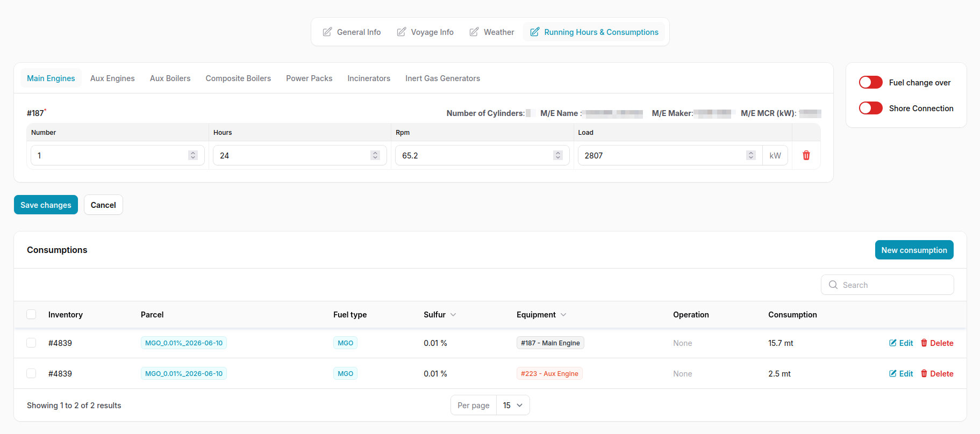Click the Weather edit icon
Image resolution: width=980 pixels, height=434 pixels.
coord(474,32)
